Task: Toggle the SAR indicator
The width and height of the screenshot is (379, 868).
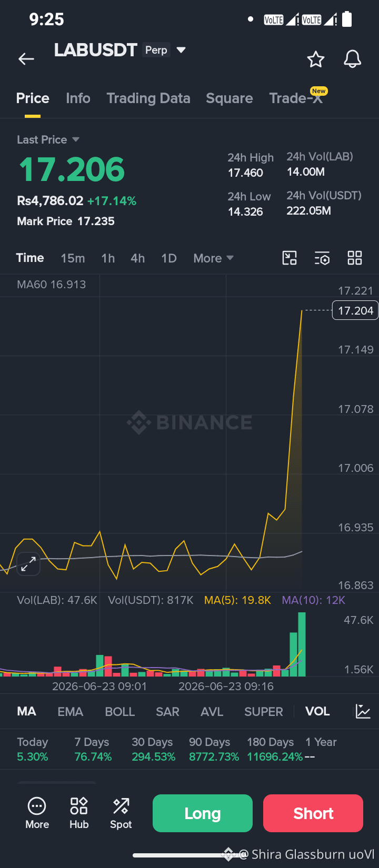Action: click(x=168, y=712)
